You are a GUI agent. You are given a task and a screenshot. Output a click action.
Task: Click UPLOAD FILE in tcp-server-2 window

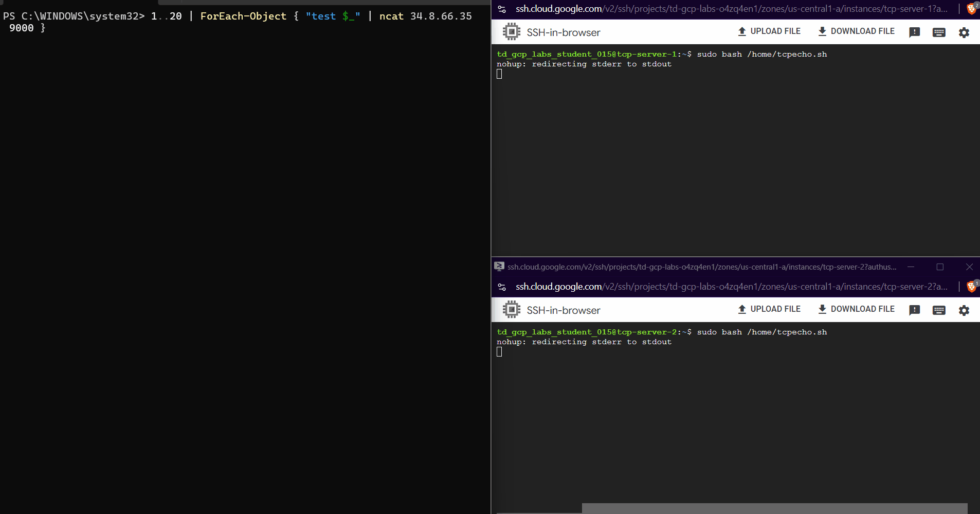tap(769, 309)
